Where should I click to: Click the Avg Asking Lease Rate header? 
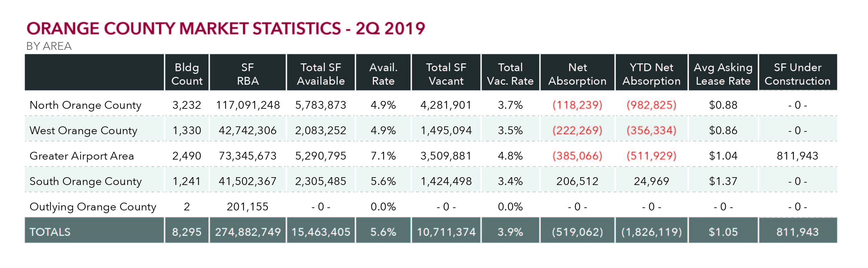click(x=723, y=74)
